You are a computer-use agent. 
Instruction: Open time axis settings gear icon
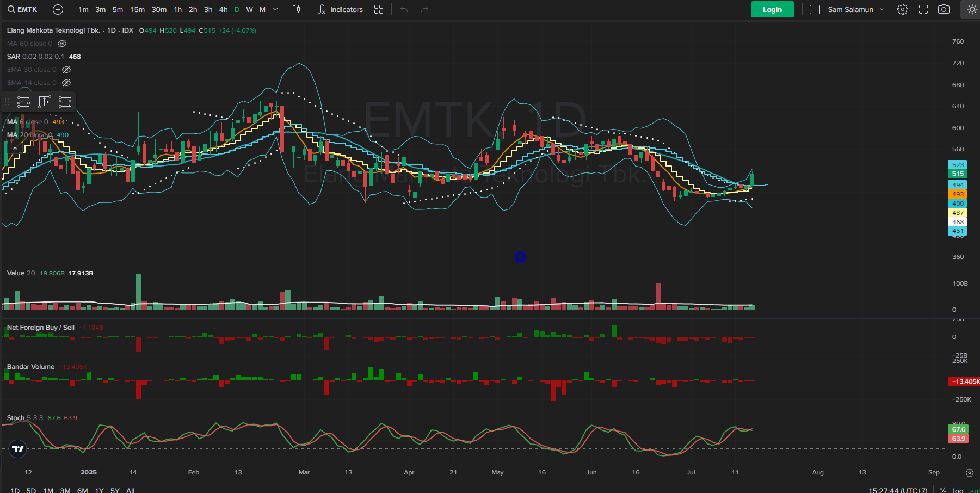(969, 472)
